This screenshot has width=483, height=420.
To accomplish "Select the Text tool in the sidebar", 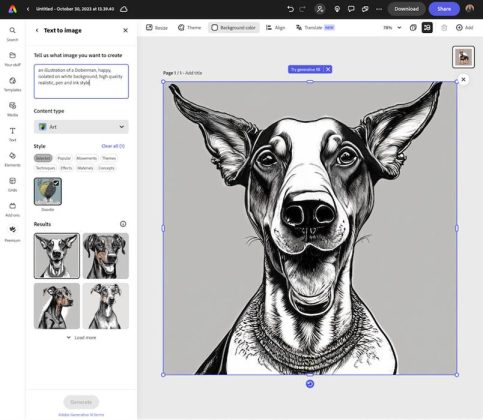I will (12, 134).
